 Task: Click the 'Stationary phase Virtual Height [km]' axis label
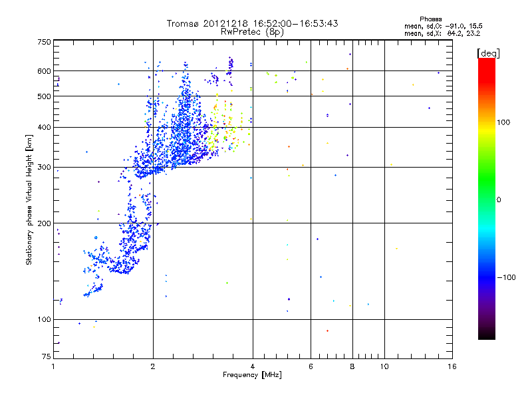[x=29, y=199]
